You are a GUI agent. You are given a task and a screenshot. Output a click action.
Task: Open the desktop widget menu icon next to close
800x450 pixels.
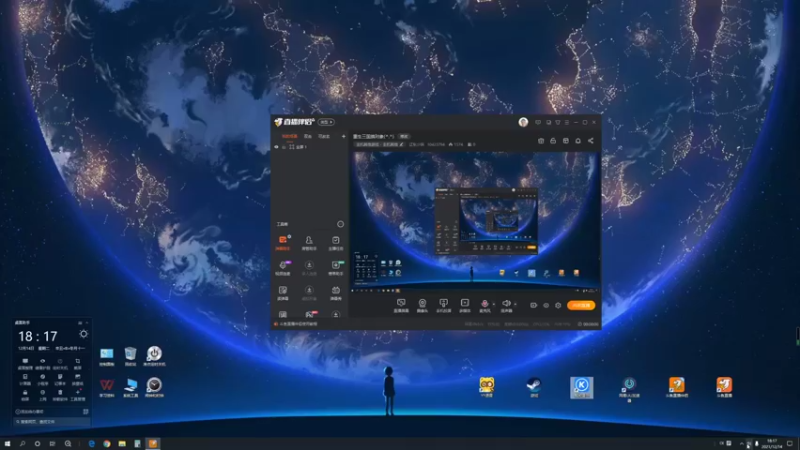pos(80,322)
